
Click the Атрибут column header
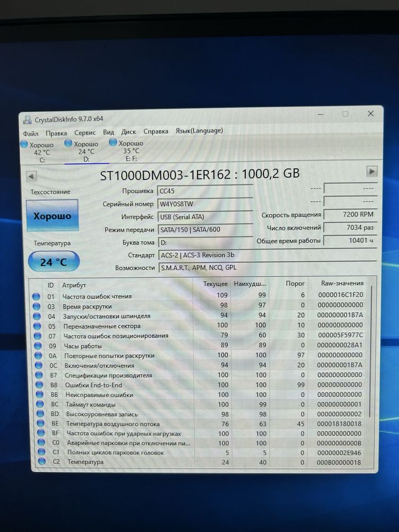(74, 285)
